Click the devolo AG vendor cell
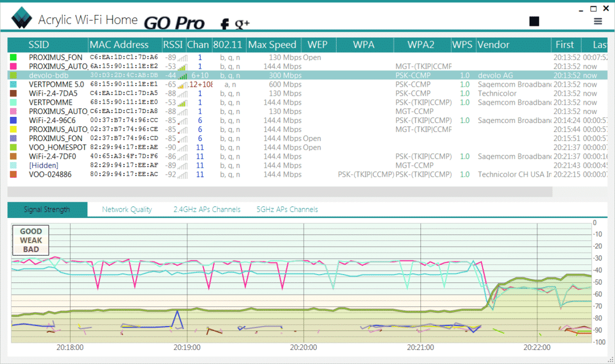Viewport: 615px width, 364px height. pos(495,75)
